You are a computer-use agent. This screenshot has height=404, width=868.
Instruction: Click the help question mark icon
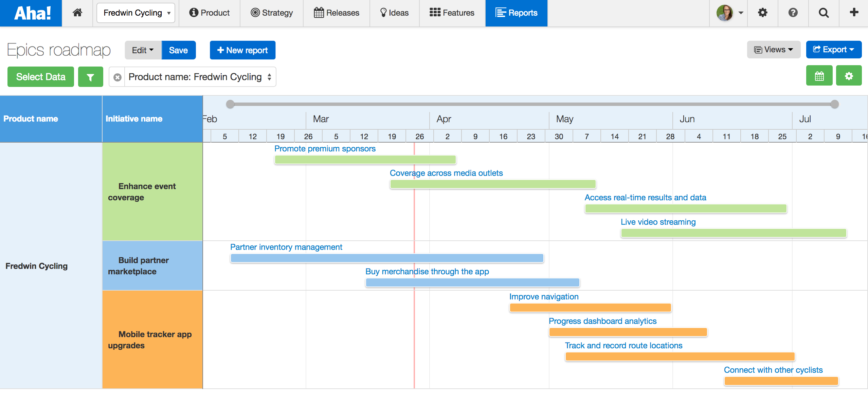[793, 13]
